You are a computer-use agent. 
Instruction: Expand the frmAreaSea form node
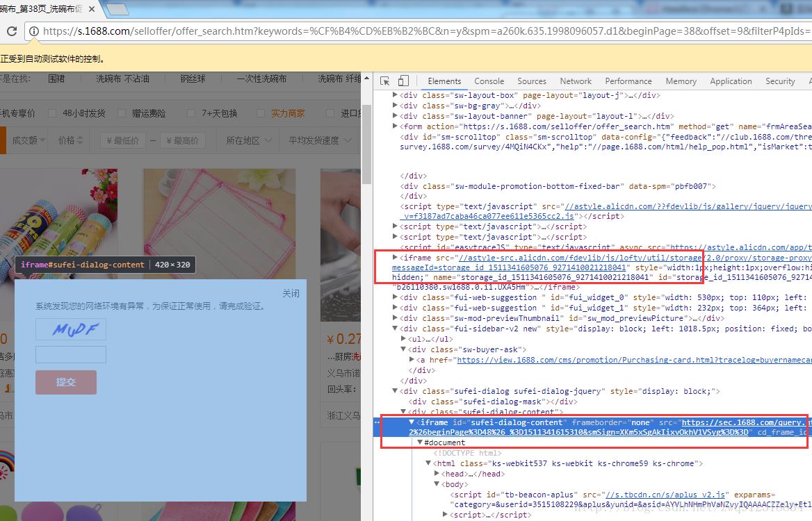395,126
